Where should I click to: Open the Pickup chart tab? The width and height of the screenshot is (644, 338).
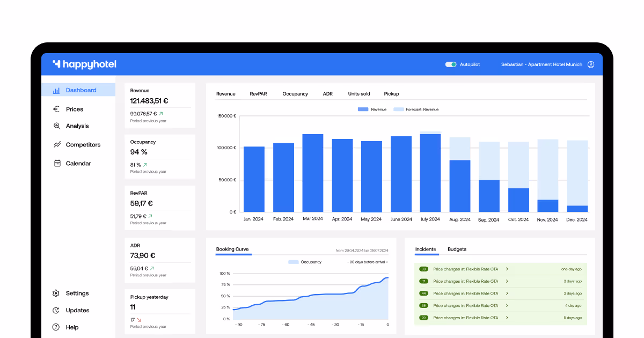[392, 94]
